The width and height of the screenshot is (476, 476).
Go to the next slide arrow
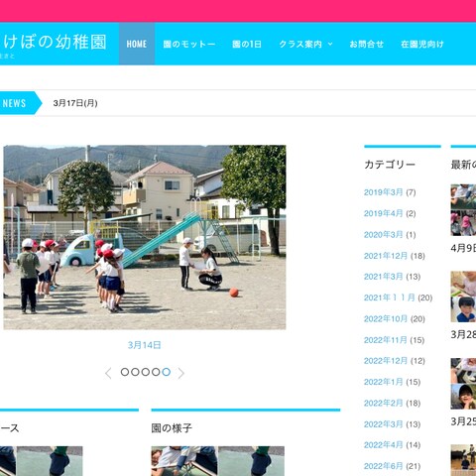[180, 373]
